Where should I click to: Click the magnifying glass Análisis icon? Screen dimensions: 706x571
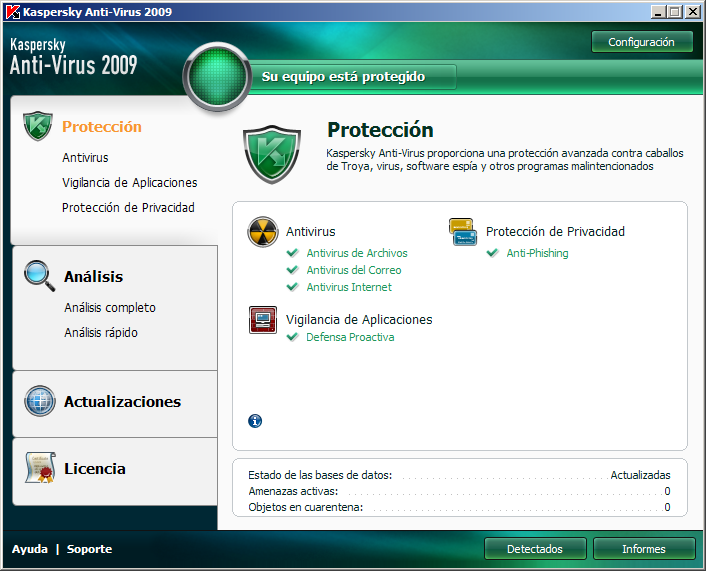(39, 275)
